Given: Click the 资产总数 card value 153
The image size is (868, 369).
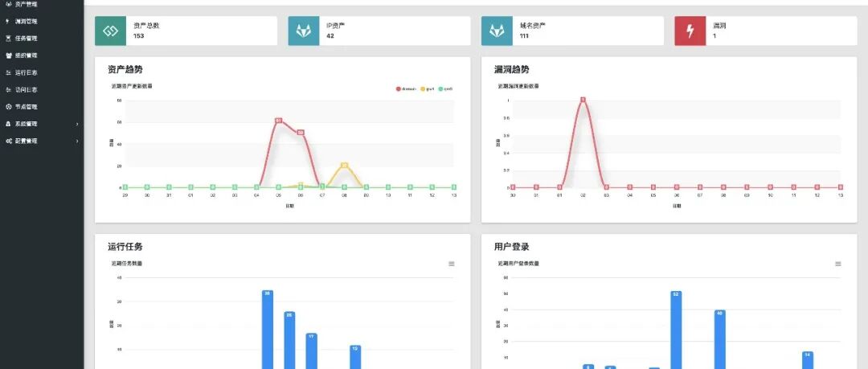Looking at the screenshot, I should (138, 36).
